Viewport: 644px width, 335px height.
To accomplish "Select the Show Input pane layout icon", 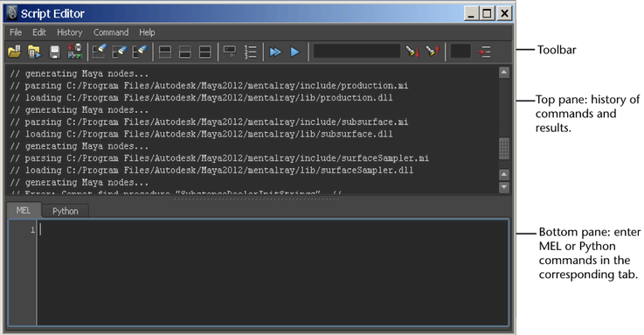I will (x=185, y=52).
